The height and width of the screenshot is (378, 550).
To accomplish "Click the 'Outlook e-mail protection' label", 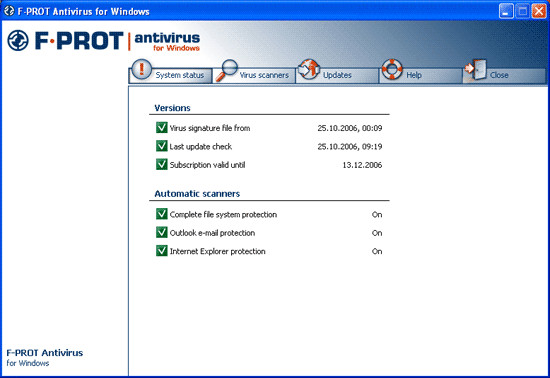I will 212,233.
